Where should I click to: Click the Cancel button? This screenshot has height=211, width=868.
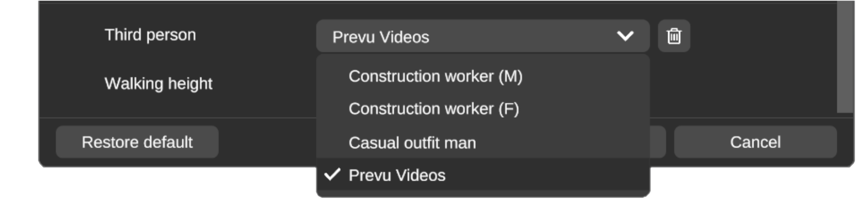point(755,142)
